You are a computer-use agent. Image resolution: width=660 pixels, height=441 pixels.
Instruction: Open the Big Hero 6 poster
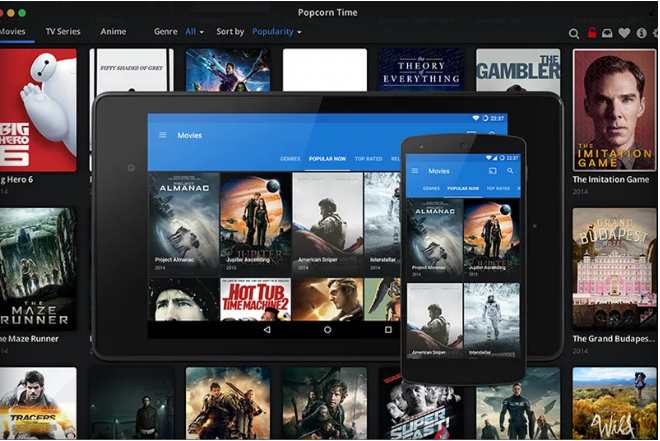(38, 110)
